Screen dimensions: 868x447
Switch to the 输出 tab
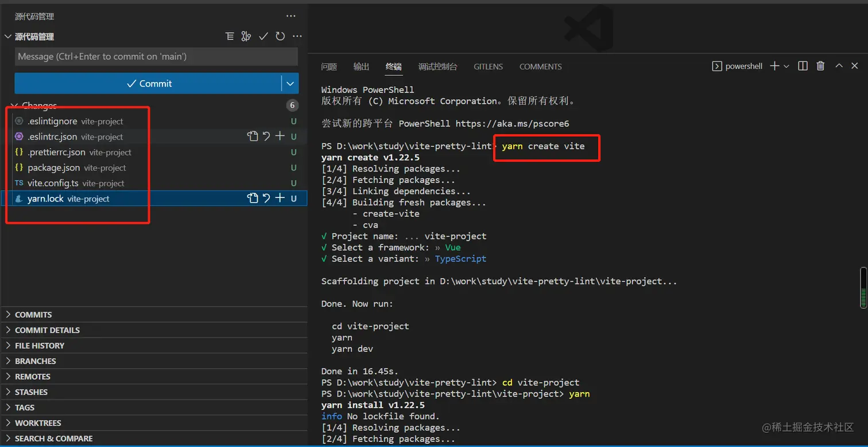point(362,67)
